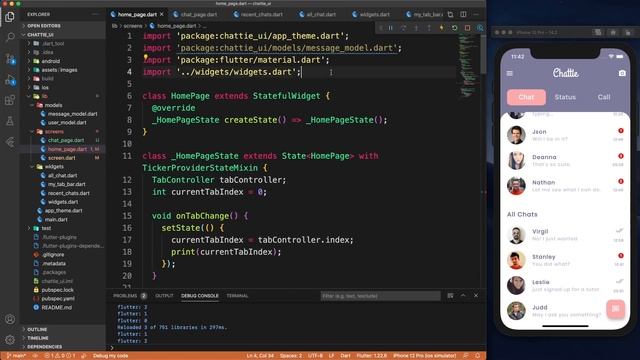Screen dimensions: 640x360
Task: Click the Simulator screenshot button
Action: [598, 32]
